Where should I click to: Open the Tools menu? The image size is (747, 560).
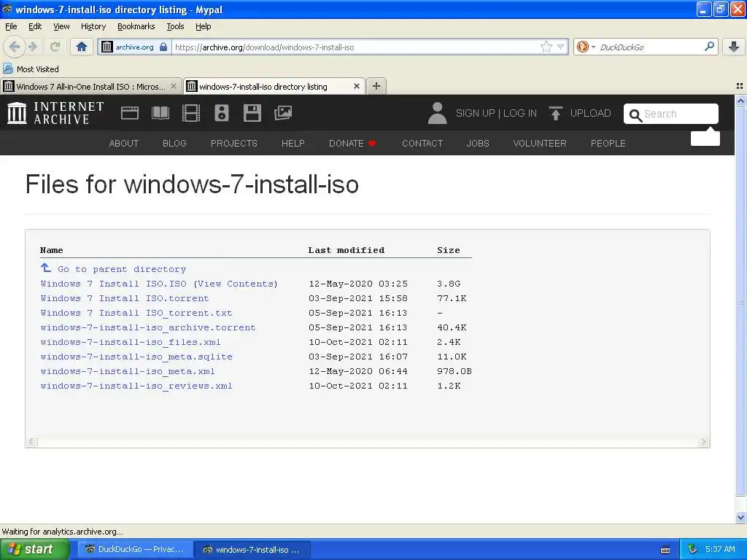pos(175,26)
